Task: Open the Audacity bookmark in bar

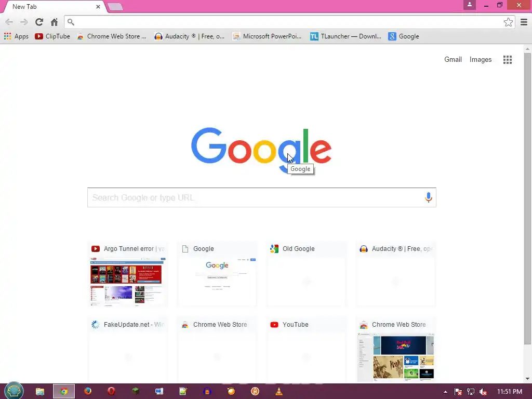Action: pos(189,36)
